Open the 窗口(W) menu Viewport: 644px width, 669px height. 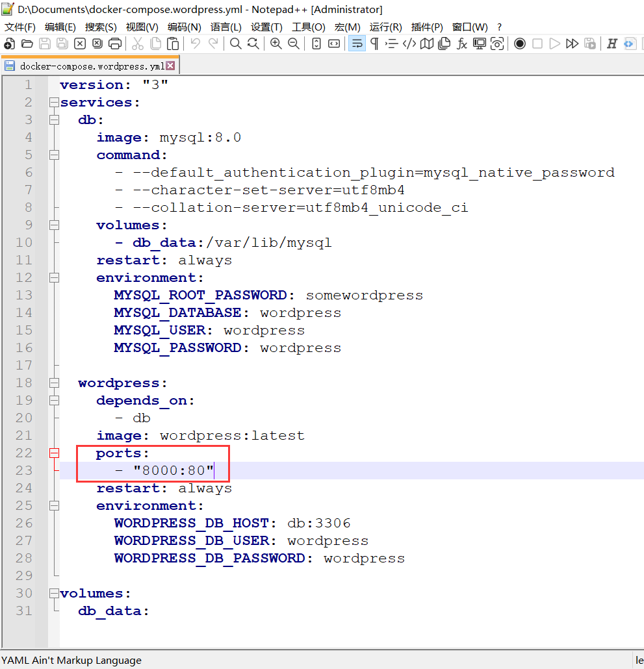click(x=470, y=27)
